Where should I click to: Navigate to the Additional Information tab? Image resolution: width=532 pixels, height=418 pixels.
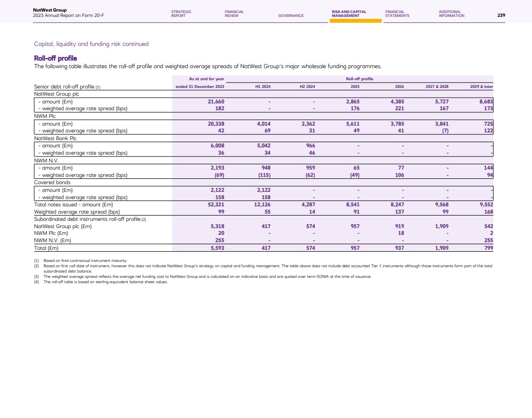[451, 14]
